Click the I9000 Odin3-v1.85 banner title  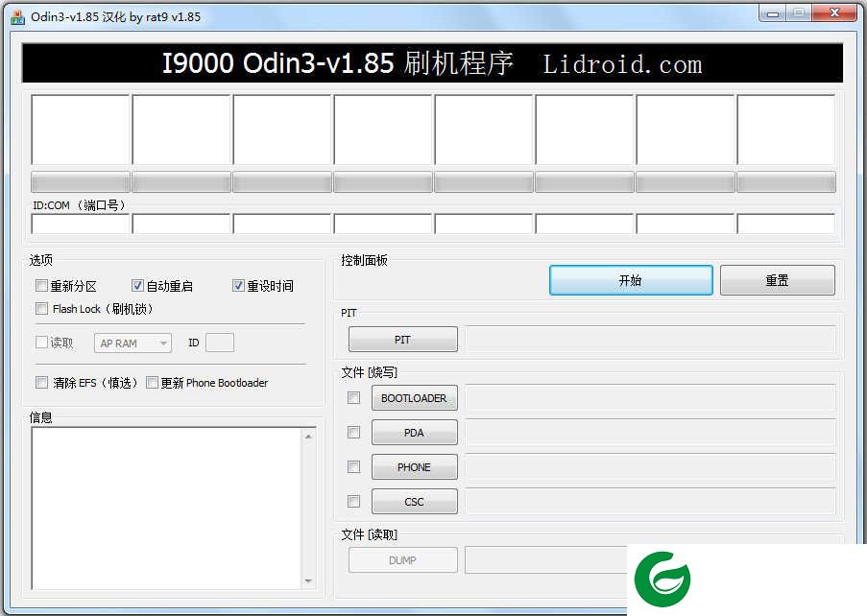(x=338, y=63)
